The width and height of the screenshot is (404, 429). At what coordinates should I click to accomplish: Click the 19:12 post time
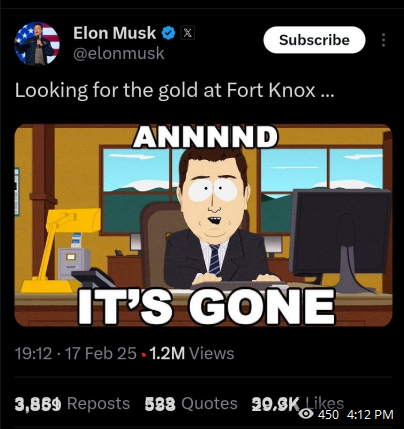point(33,353)
